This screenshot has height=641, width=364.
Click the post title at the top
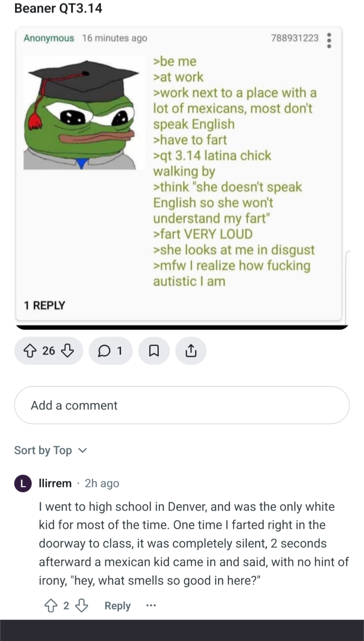tap(58, 8)
